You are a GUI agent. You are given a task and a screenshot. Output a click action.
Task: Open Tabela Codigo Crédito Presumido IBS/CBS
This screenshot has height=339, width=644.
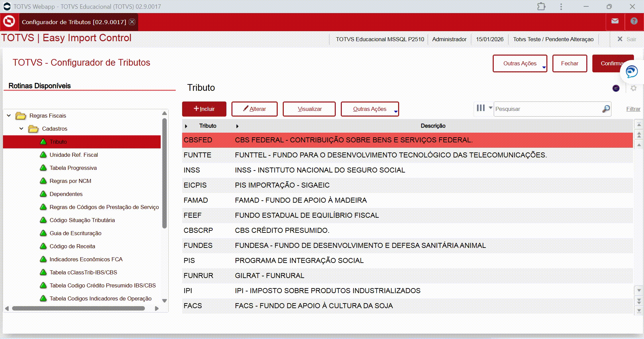coord(103,285)
